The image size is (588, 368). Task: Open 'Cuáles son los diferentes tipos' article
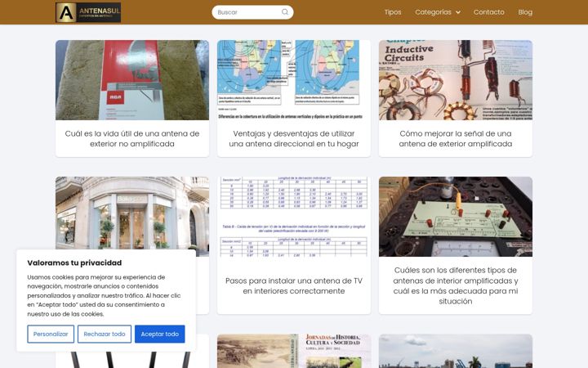[x=455, y=285]
